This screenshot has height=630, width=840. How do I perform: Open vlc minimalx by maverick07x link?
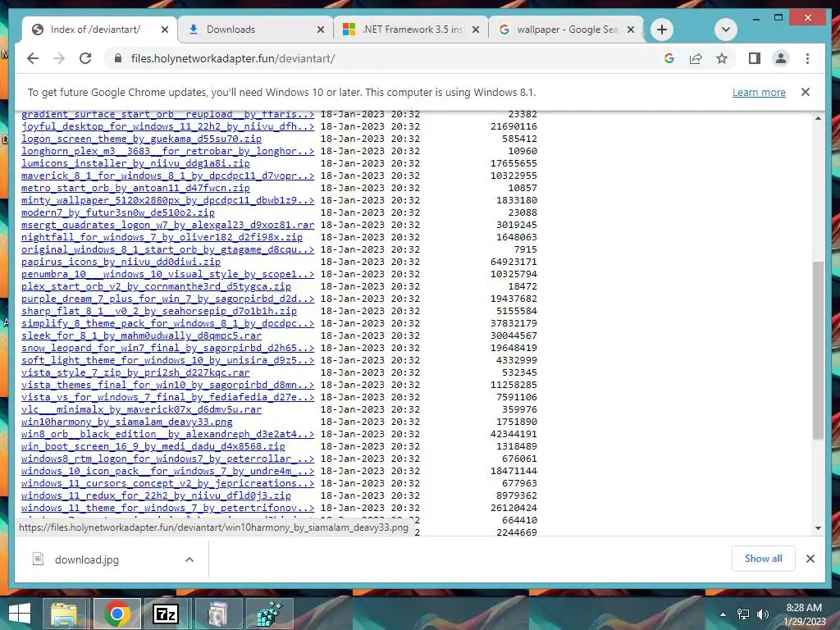141,410
